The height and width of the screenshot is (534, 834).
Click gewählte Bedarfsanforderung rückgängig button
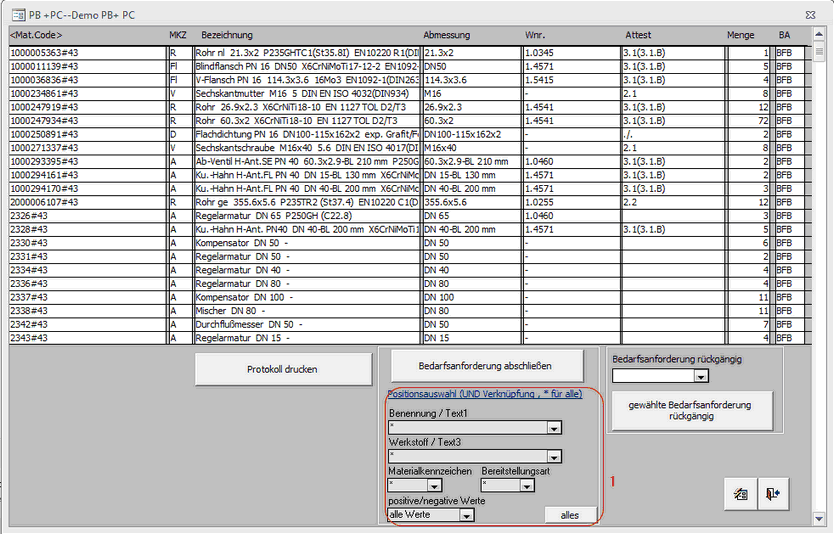tap(689, 410)
